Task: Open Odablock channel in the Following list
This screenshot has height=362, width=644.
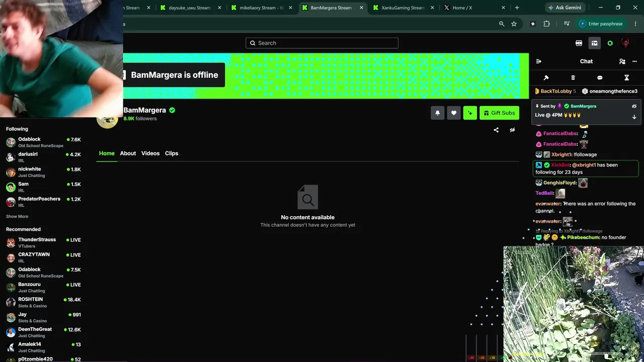Action: pyautogui.click(x=43, y=142)
